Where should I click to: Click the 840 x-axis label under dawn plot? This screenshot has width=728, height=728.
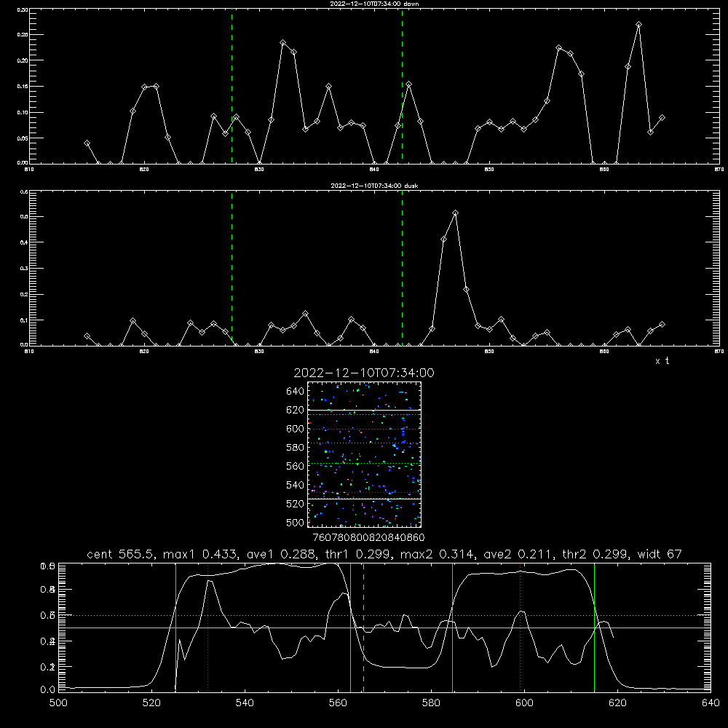[373, 170]
